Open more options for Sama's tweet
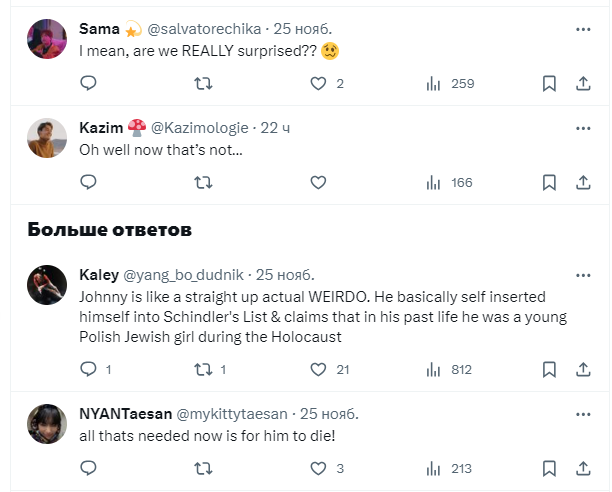The image size is (612, 492). pos(583,29)
